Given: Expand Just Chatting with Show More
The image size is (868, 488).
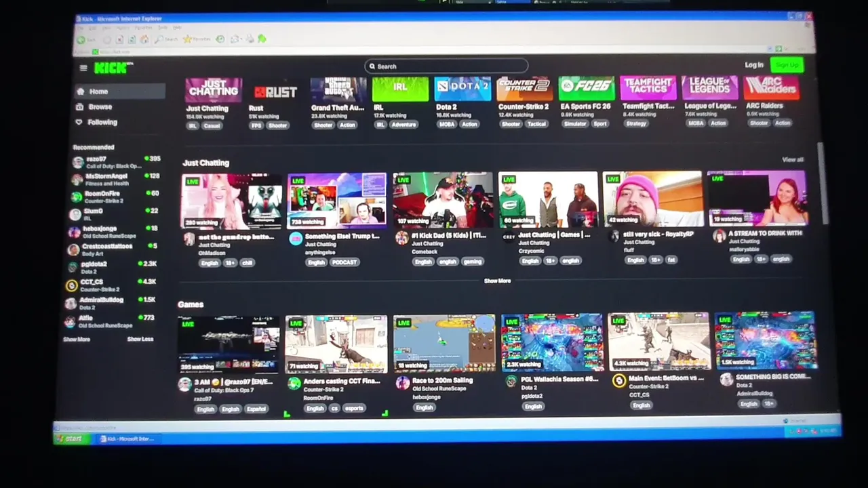Looking at the screenshot, I should coord(497,281).
